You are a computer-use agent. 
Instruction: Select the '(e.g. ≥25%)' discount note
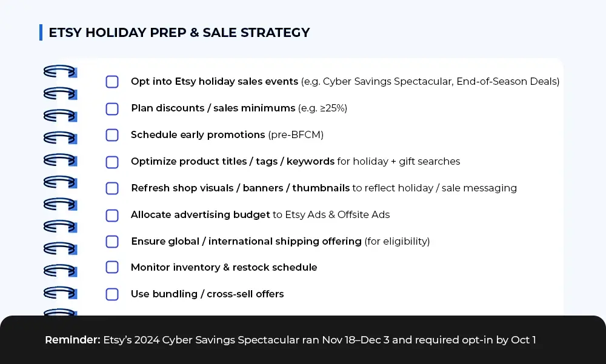[322, 108]
